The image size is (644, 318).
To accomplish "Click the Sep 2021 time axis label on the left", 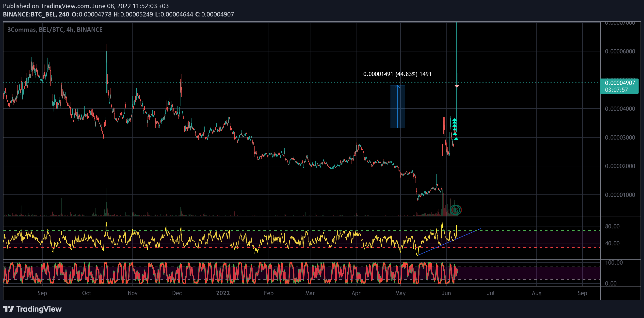I will [42, 293].
